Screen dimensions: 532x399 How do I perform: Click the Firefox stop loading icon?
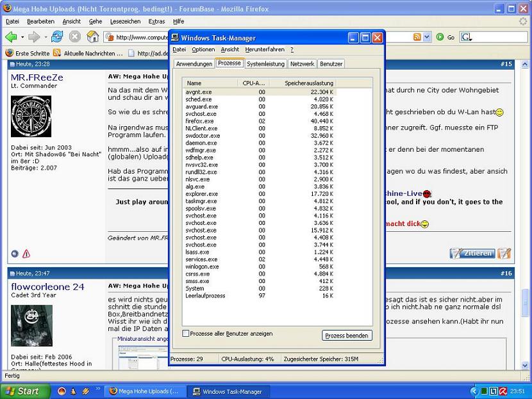(x=74, y=37)
